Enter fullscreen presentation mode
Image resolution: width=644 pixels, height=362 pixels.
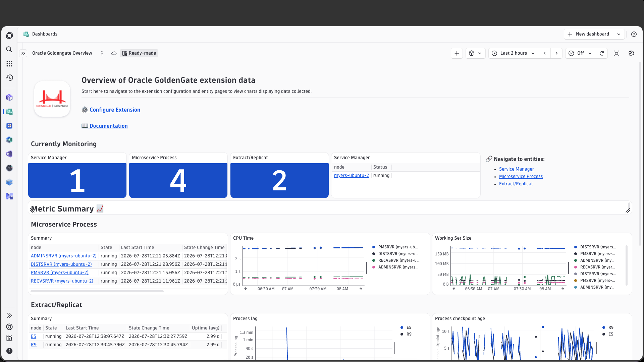(616, 53)
